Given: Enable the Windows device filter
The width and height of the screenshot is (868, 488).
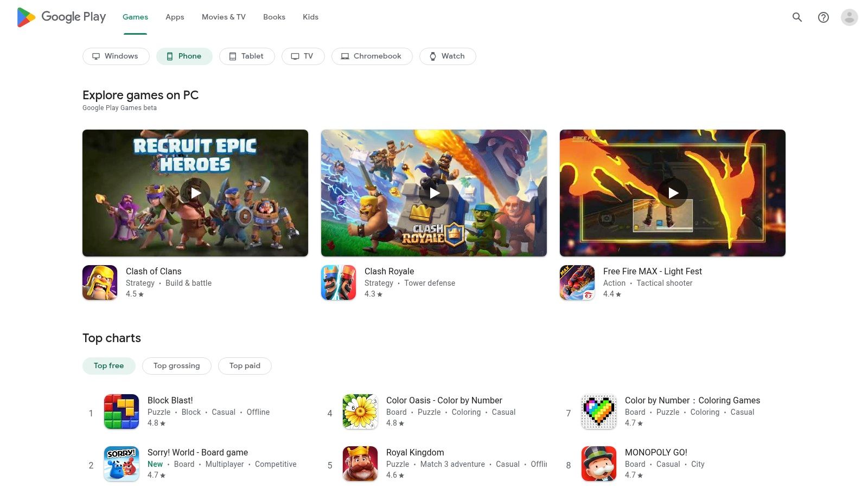Looking at the screenshot, I should pyautogui.click(x=116, y=56).
